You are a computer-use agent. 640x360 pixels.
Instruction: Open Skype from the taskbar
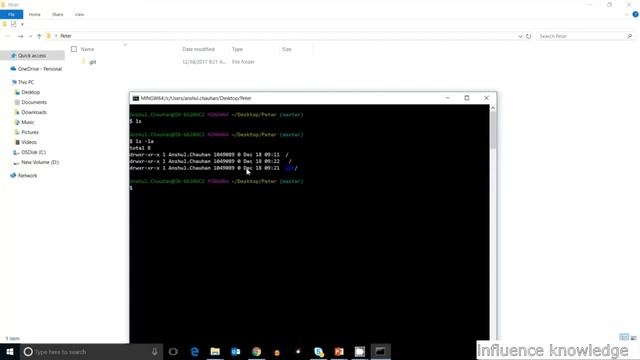point(318,351)
